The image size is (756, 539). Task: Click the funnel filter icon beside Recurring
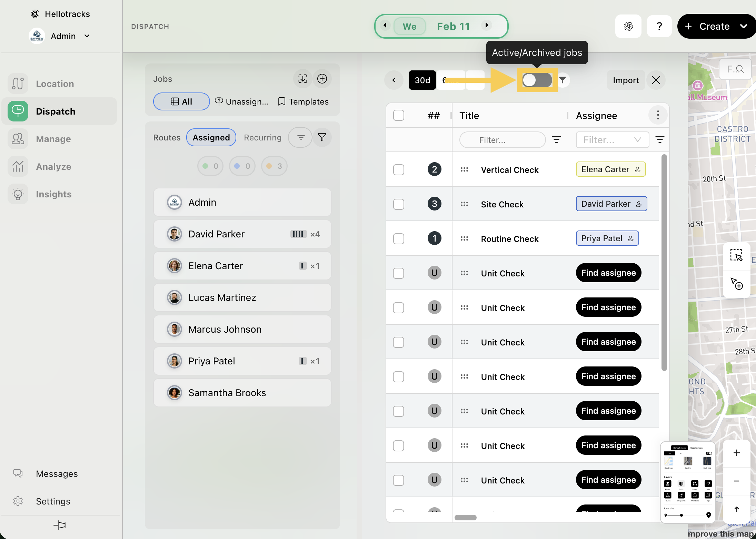[322, 137]
